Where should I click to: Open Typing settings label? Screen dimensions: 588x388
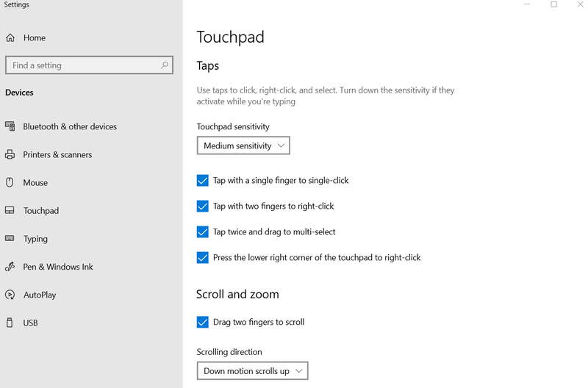click(35, 239)
